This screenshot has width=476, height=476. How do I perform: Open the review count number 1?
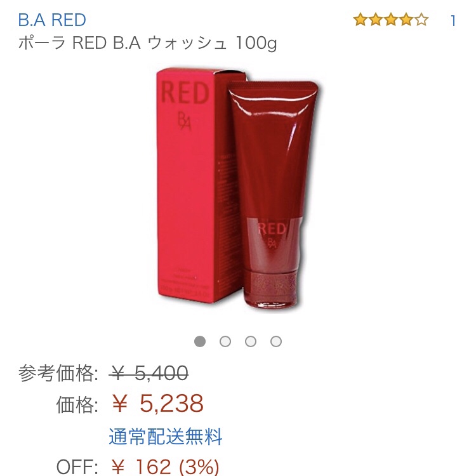tap(453, 21)
